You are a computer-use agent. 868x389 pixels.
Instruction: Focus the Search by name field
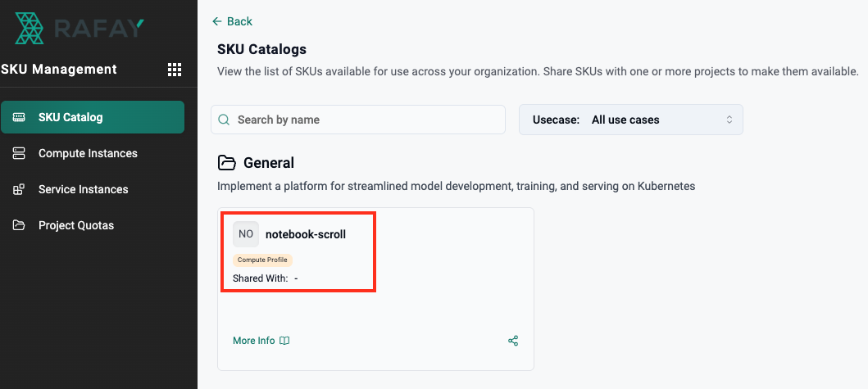[x=365, y=120]
